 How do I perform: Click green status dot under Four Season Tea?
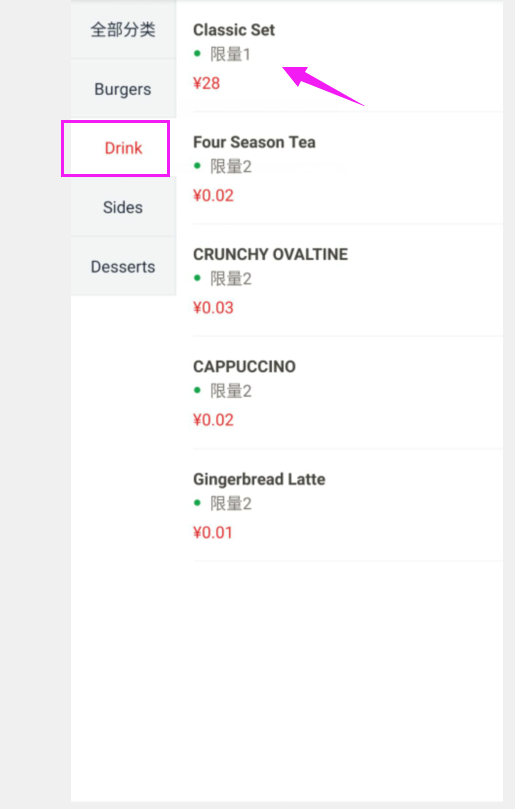pyautogui.click(x=197, y=166)
